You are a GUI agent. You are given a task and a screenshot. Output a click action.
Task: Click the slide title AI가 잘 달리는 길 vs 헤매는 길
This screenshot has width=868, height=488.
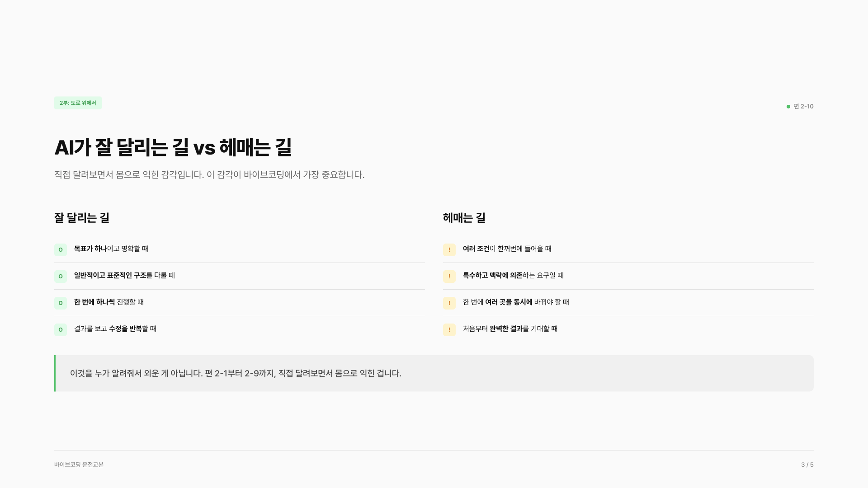[175, 147]
